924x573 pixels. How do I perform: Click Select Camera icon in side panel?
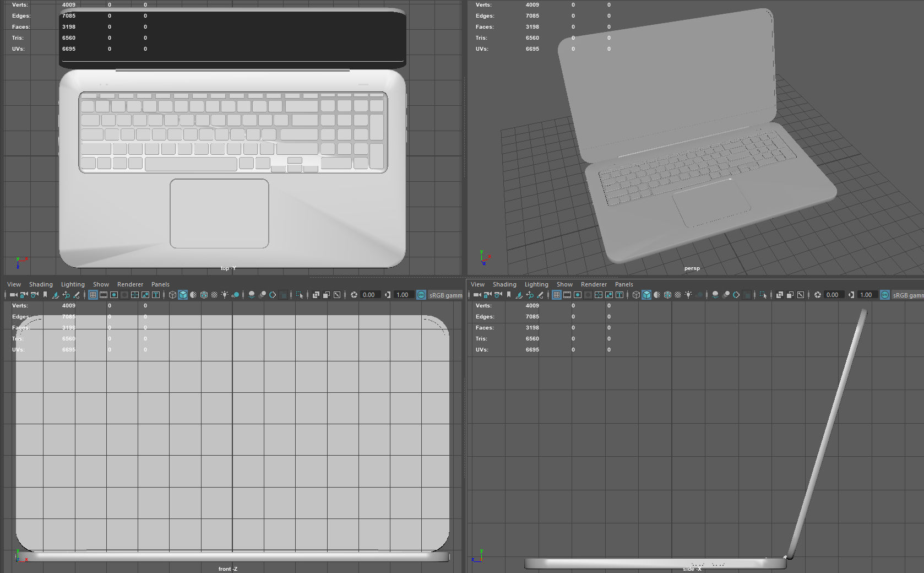[477, 295]
